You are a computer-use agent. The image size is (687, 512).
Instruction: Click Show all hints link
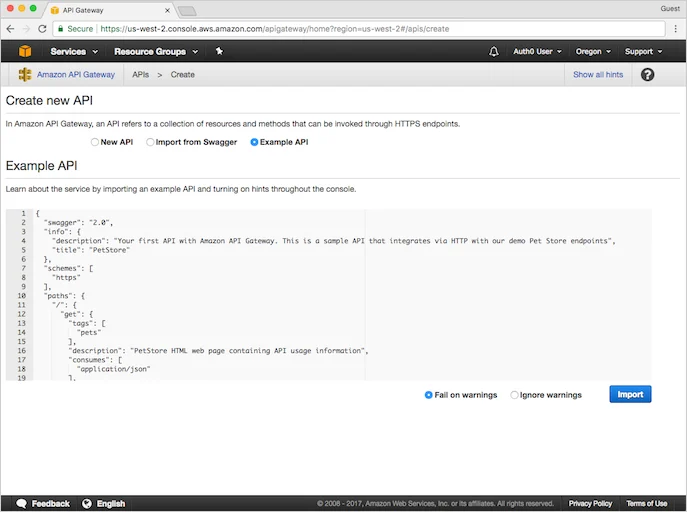598,74
